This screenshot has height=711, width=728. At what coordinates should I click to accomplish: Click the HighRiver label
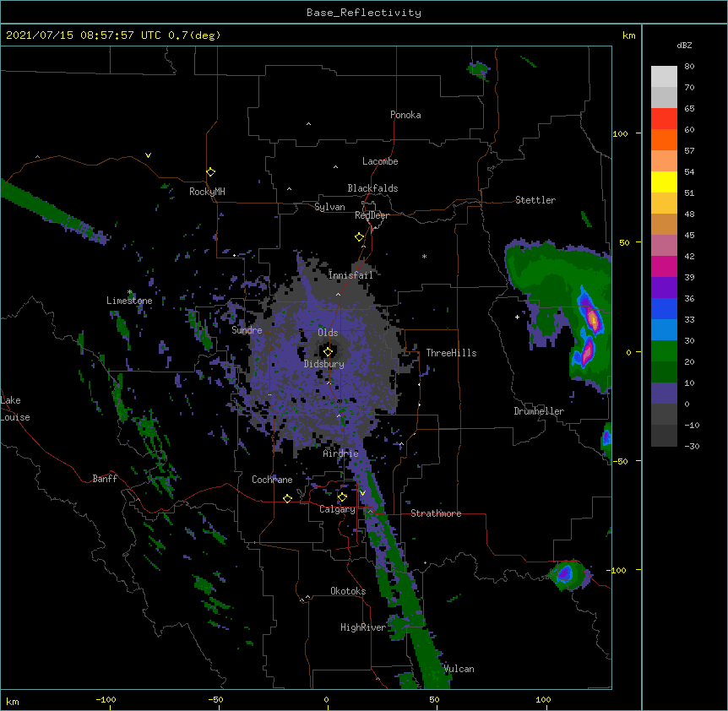click(x=363, y=627)
